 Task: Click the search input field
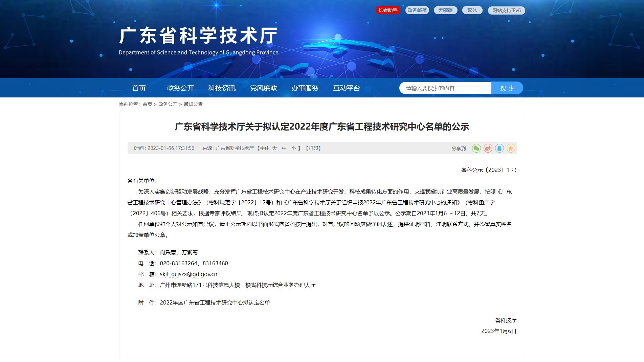[x=445, y=88]
